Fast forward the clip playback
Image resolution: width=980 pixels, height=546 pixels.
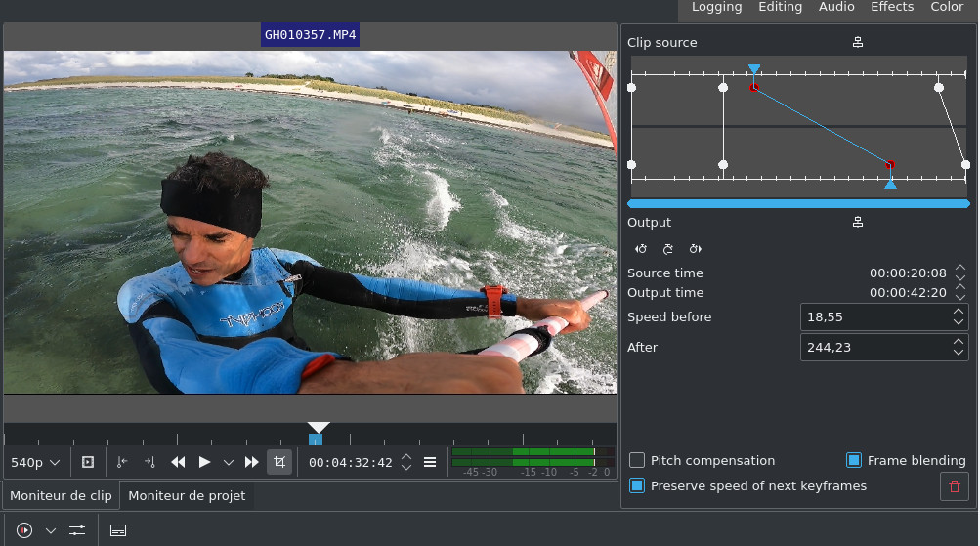point(251,462)
